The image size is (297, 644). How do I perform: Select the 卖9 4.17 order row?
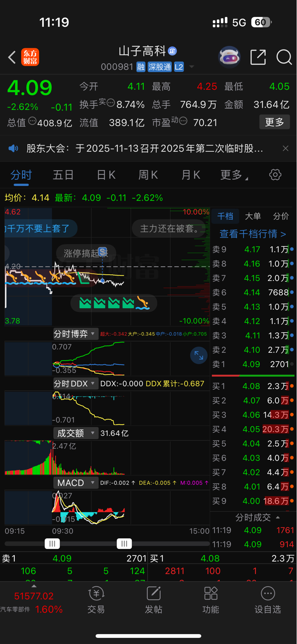coord(253,249)
